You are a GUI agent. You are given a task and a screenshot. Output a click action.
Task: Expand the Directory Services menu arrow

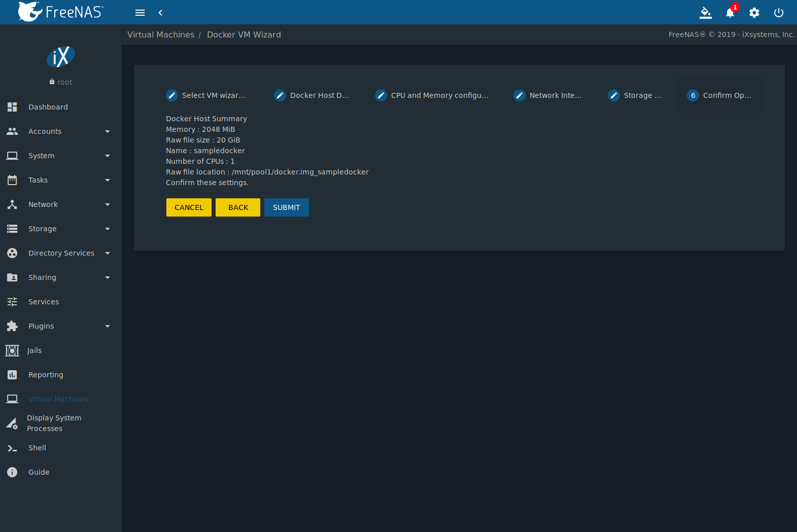click(x=108, y=253)
